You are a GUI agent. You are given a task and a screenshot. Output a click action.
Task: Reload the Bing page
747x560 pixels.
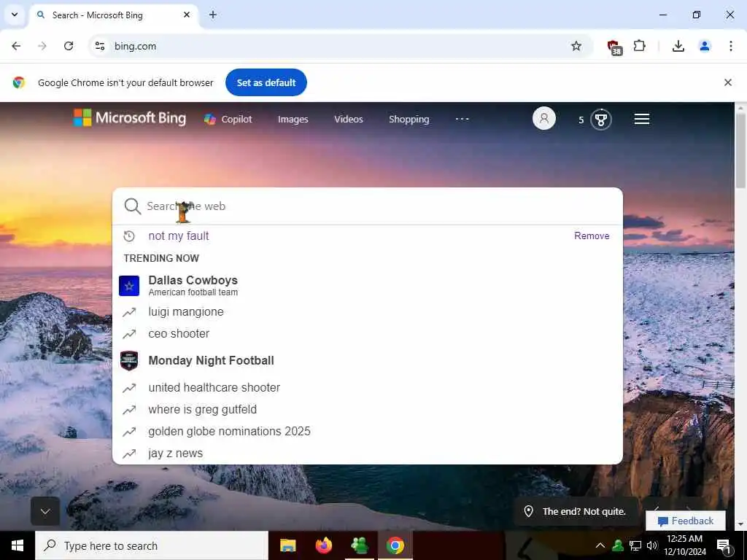click(x=69, y=46)
